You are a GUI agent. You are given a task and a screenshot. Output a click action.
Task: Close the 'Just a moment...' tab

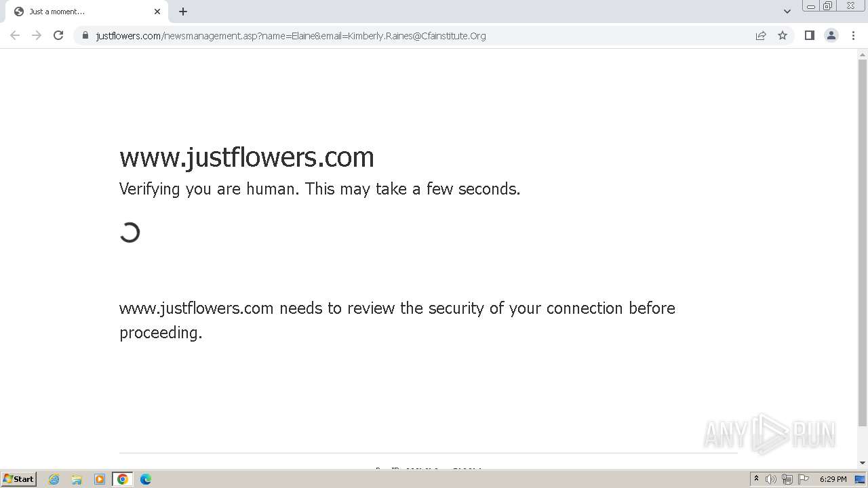[157, 12]
